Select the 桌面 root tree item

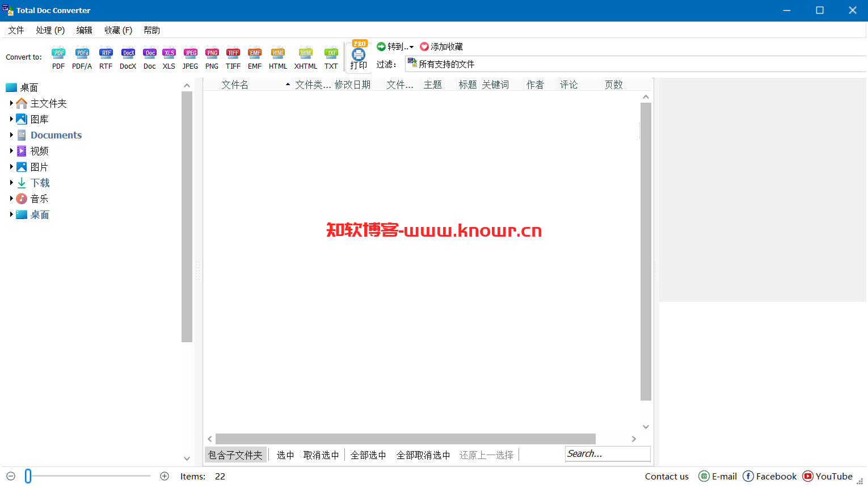pyautogui.click(x=22, y=87)
